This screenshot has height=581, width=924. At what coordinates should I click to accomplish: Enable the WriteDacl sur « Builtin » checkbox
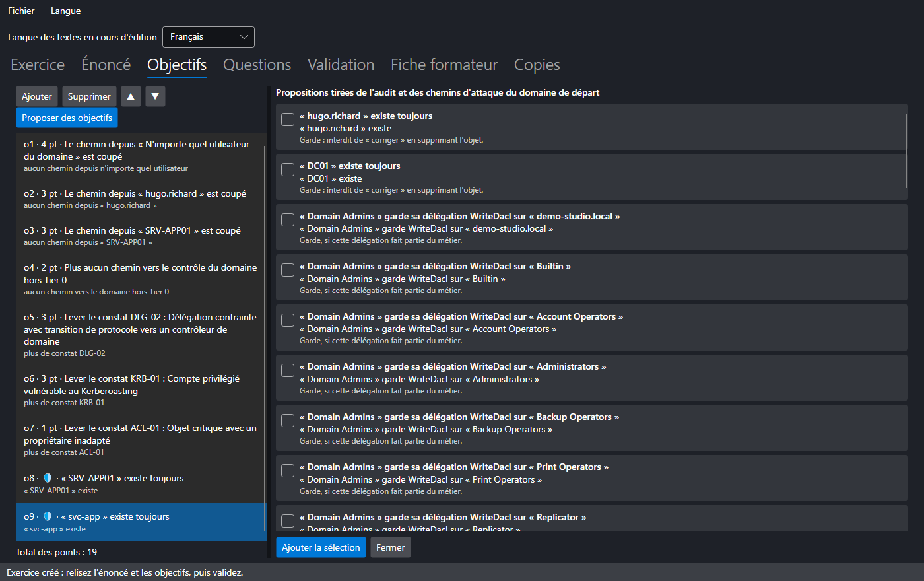click(288, 270)
